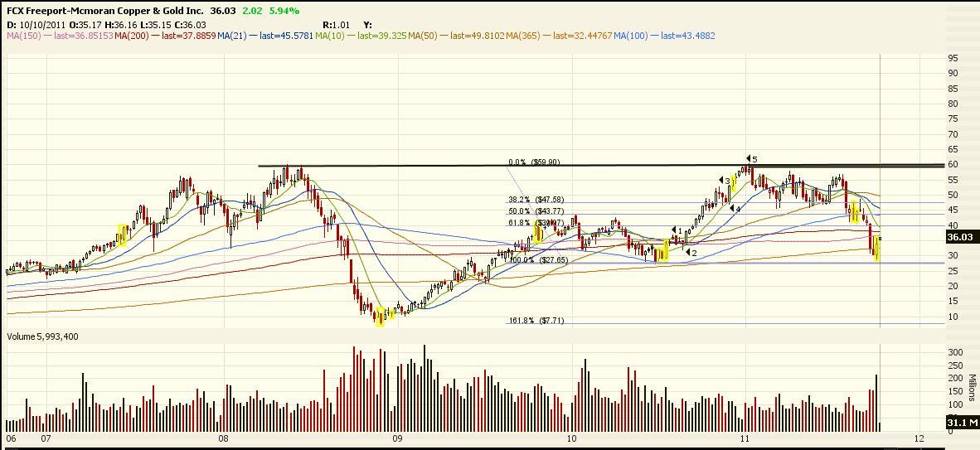Click the 50.0% ($43.77) Fibonacci label

tap(536, 211)
